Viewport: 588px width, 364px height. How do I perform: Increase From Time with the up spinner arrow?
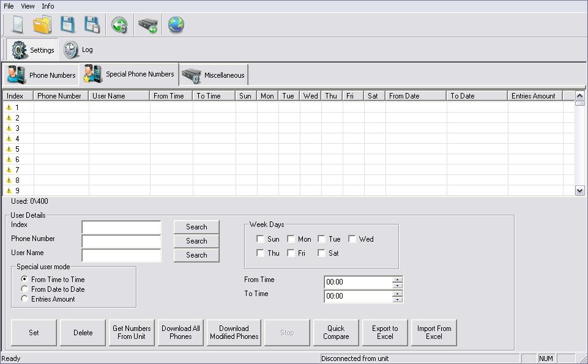tap(398, 280)
